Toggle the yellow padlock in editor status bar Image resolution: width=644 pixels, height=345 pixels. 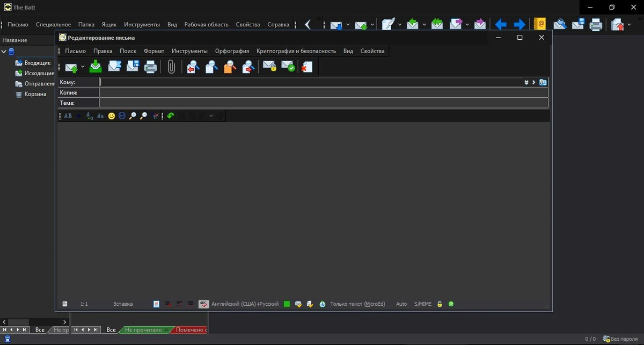(x=440, y=304)
